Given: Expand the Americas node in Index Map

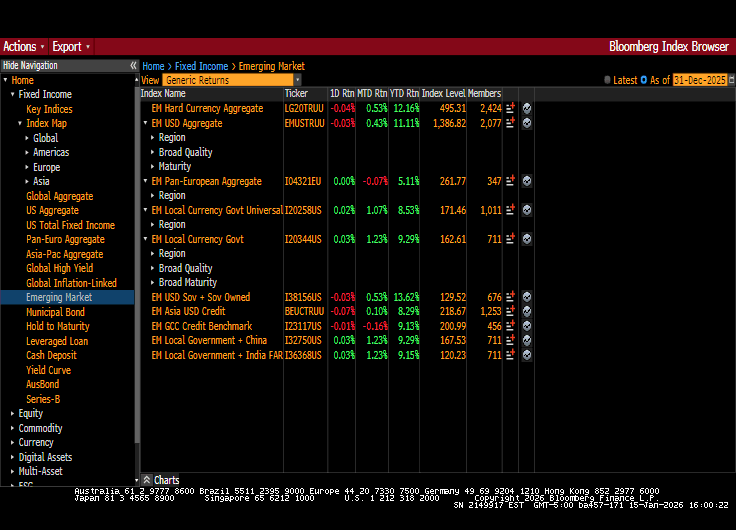Looking at the screenshot, I should [x=27, y=153].
